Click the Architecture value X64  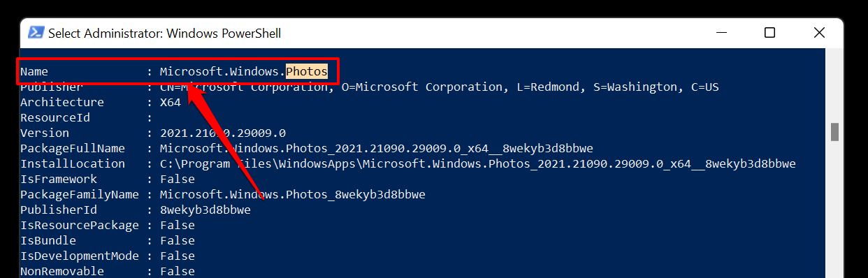coord(171,102)
